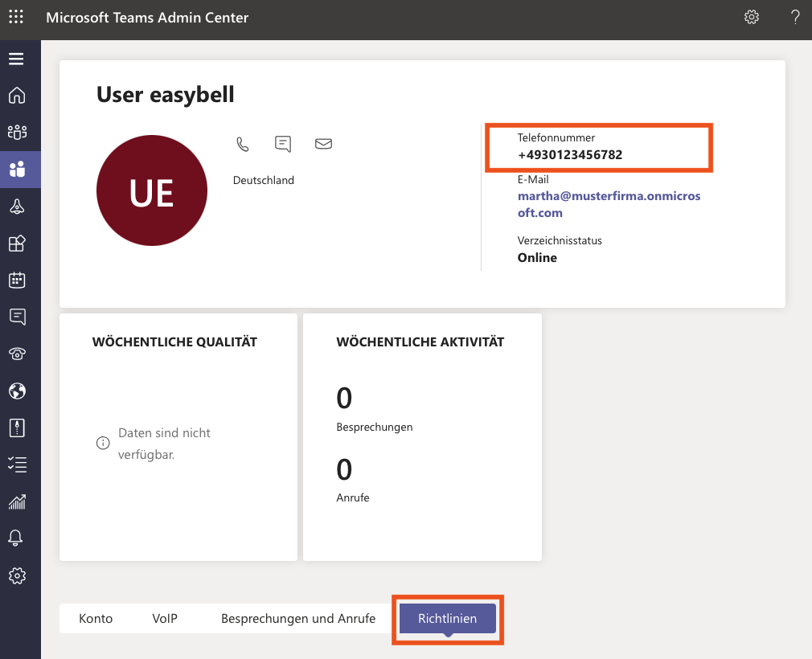Open Teams devices bell-shaped icon in sidebar
This screenshot has width=812, height=659.
click(17, 207)
